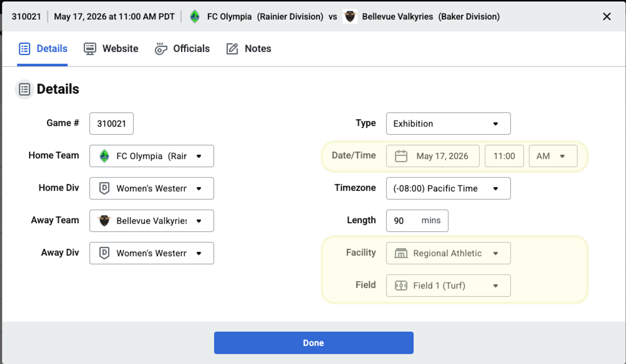The height and width of the screenshot is (364, 626).
Task: Click the whistle icon on Officials tab
Action: point(161,49)
